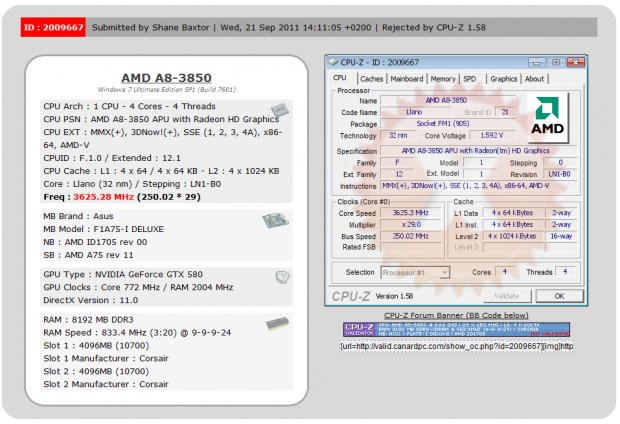Screen dimensions: 620x424
Task: Click the RAM Speed : 833.4 MHz line
Action: (137, 333)
